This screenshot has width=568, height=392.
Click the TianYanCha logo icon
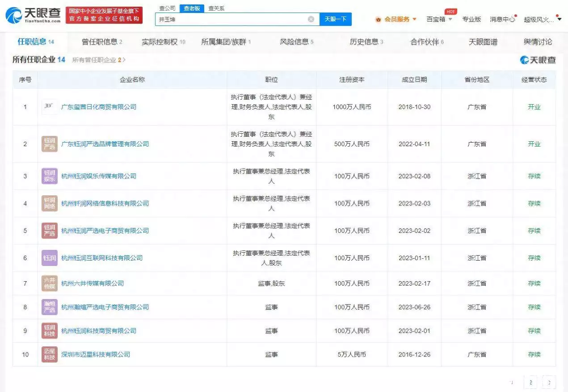14,15
